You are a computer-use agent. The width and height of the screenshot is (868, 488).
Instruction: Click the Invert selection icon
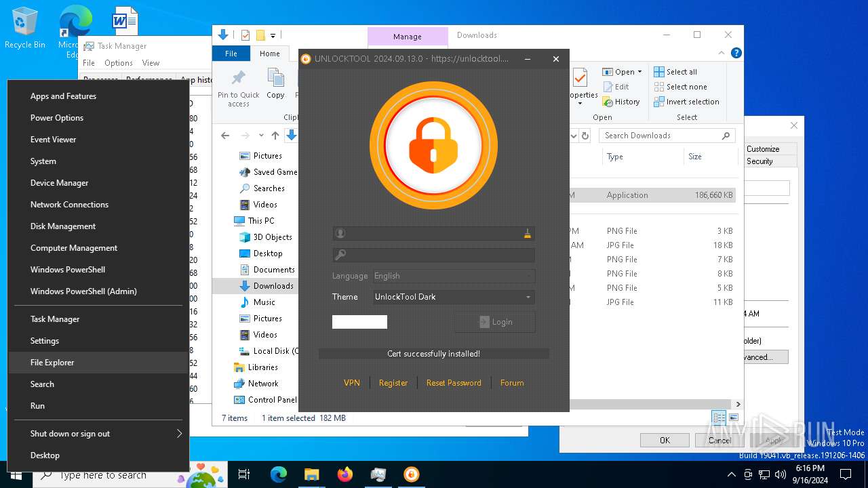(659, 102)
